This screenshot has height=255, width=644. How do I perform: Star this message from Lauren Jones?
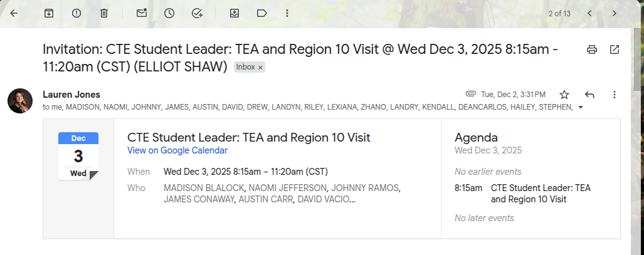pyautogui.click(x=564, y=95)
